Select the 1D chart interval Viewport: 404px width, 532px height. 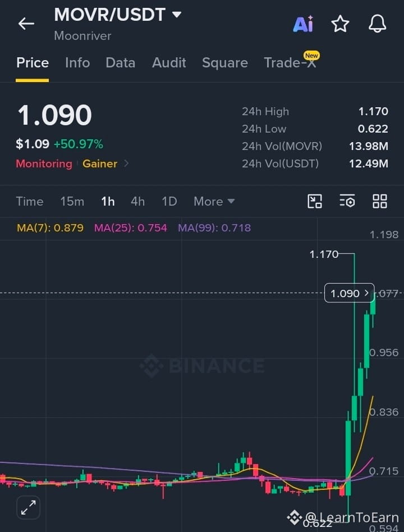[169, 202]
